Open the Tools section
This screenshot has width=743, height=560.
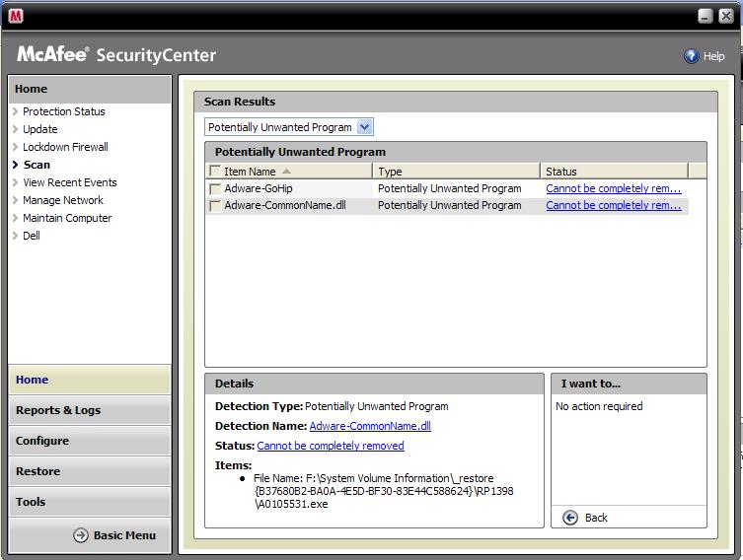tap(90, 501)
